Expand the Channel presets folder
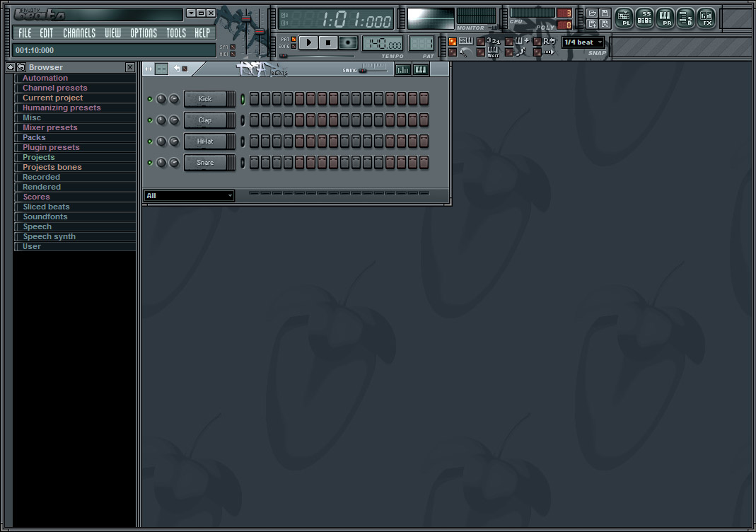This screenshot has height=532, width=756. click(75, 88)
